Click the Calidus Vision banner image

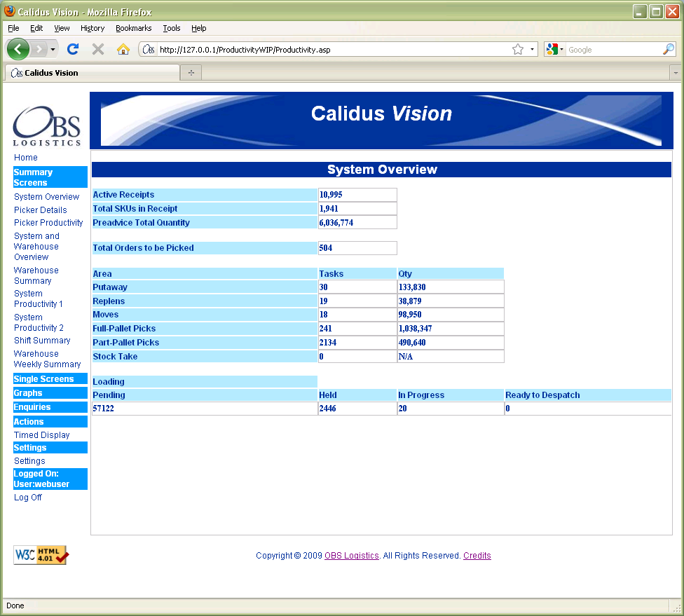[x=381, y=121]
